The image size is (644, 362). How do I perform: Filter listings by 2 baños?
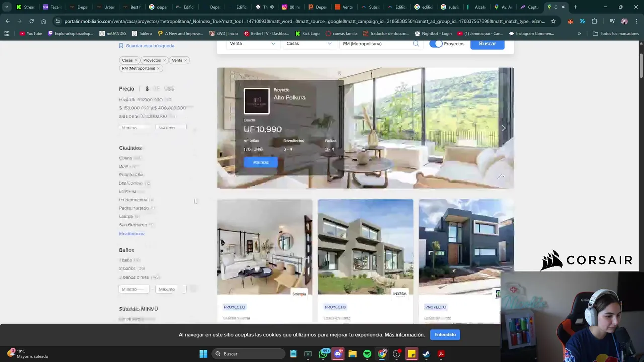127,268
